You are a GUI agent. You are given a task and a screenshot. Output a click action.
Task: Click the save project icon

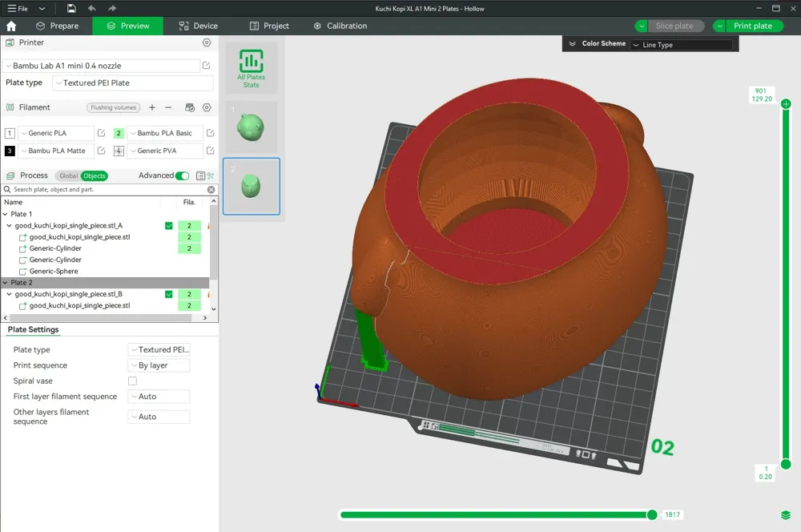[71, 8]
